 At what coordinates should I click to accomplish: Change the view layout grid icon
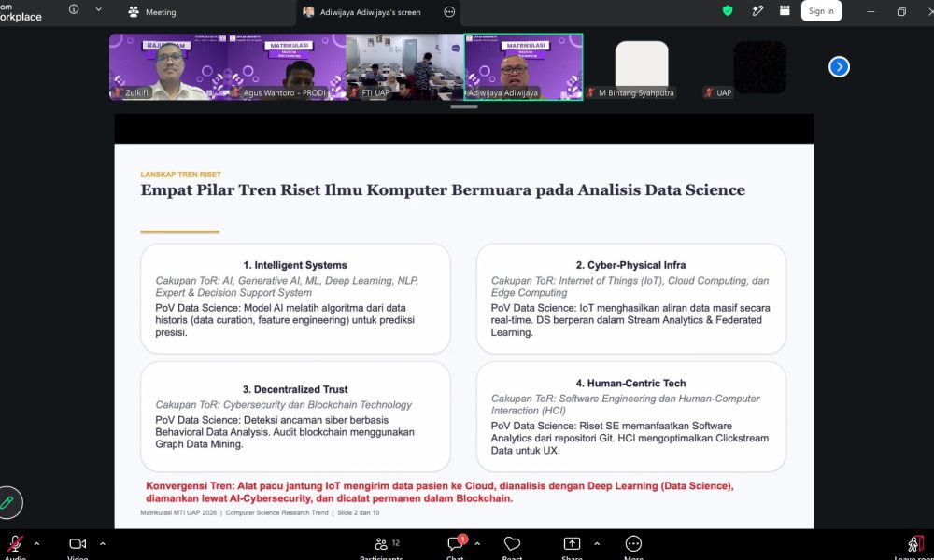[785, 10]
